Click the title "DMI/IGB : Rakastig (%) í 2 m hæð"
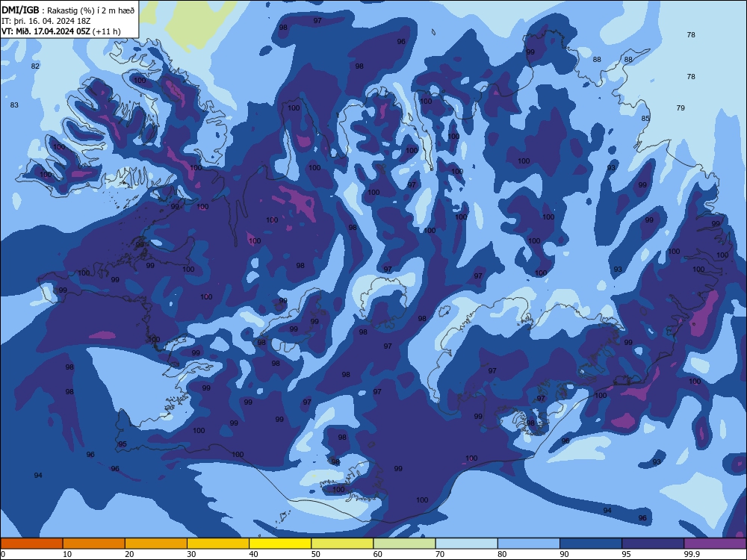 (68, 10)
